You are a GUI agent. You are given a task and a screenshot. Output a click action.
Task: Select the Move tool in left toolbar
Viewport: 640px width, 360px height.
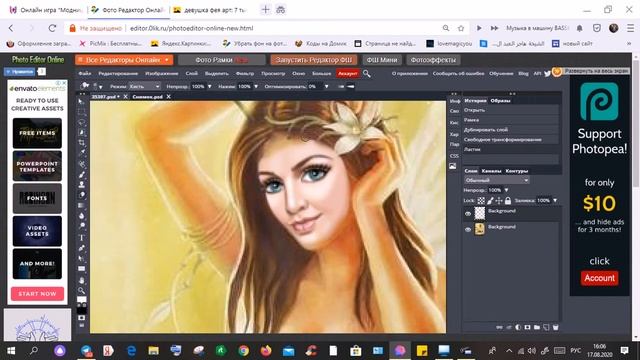tap(82, 102)
